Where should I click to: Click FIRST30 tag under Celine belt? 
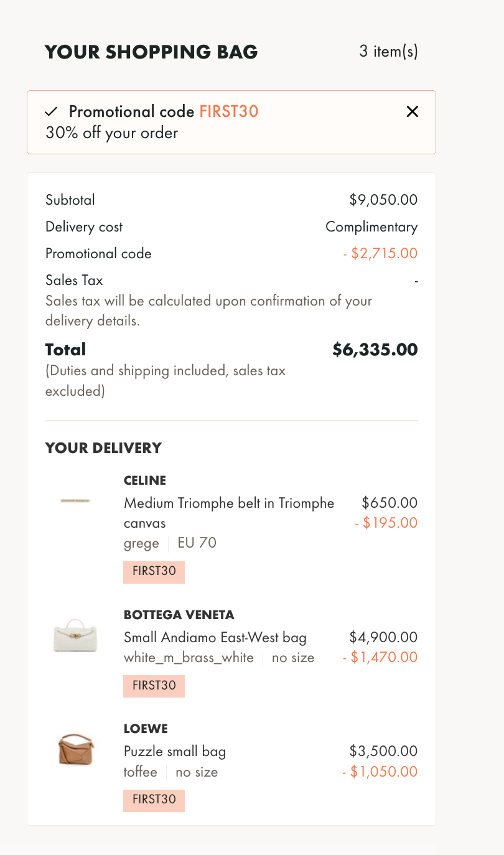154,572
